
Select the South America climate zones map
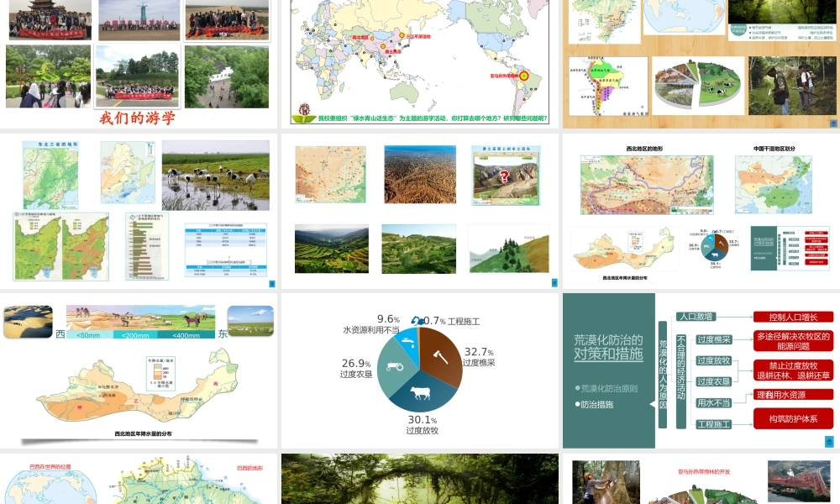608,87
